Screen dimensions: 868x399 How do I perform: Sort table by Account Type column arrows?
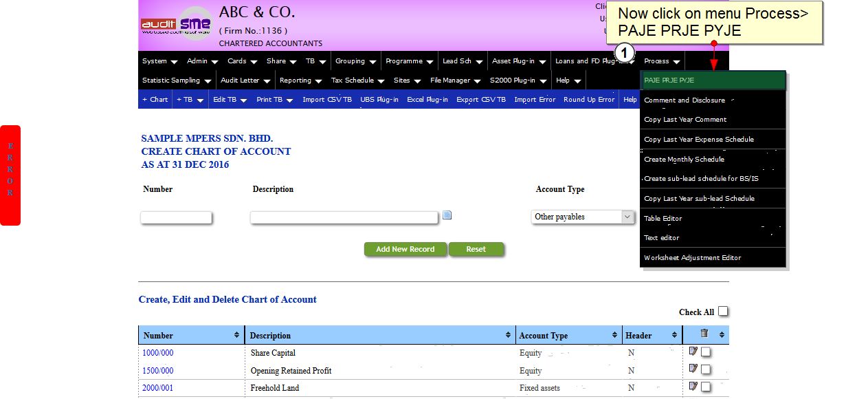[x=614, y=335]
